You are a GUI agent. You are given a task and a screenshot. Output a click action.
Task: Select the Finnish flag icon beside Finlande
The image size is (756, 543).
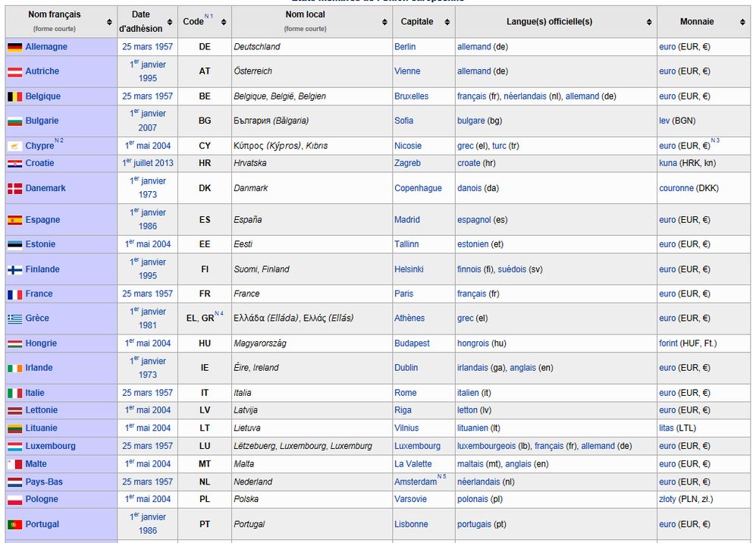(15, 270)
